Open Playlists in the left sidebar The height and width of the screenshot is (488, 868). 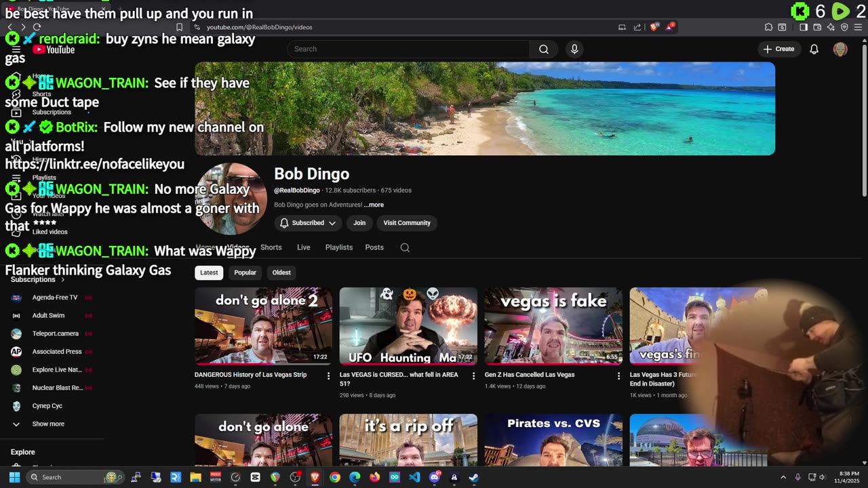[x=44, y=178]
